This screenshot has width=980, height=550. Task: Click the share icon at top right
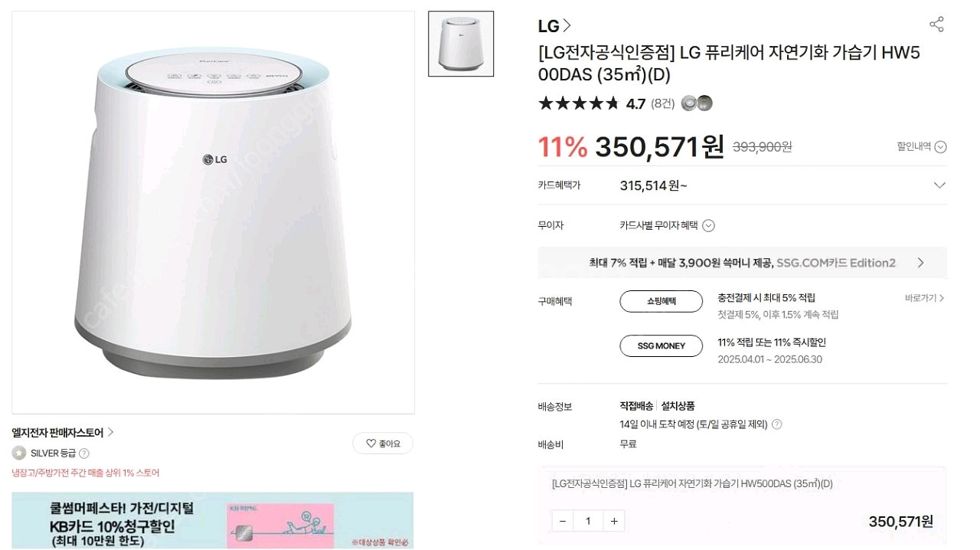click(936, 24)
